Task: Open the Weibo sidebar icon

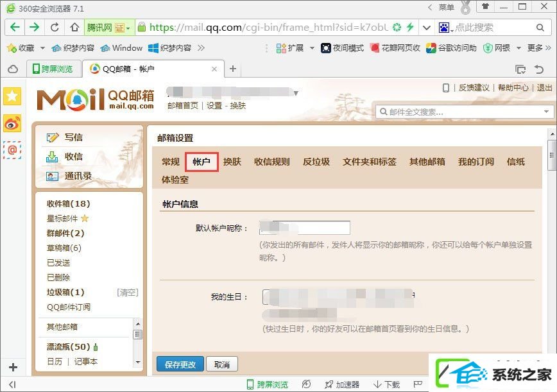Action: pos(12,123)
